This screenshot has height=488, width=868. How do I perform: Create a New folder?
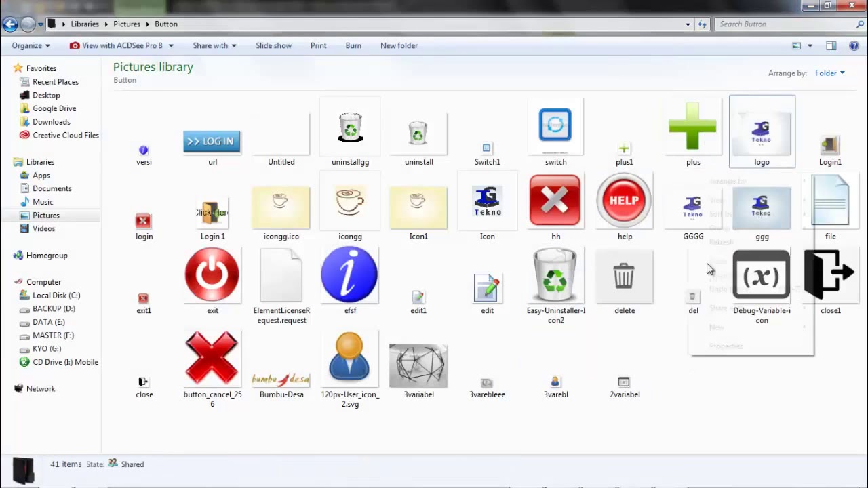[399, 45]
